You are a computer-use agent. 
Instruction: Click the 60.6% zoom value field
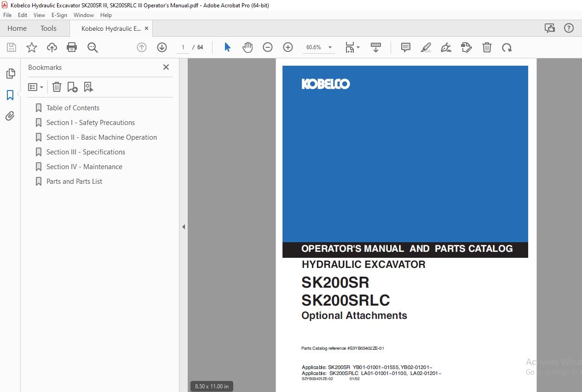pyautogui.click(x=314, y=47)
